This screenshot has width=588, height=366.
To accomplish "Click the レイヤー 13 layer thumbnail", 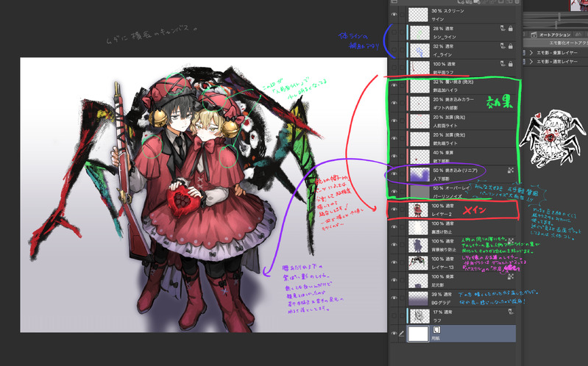I will tap(418, 263).
